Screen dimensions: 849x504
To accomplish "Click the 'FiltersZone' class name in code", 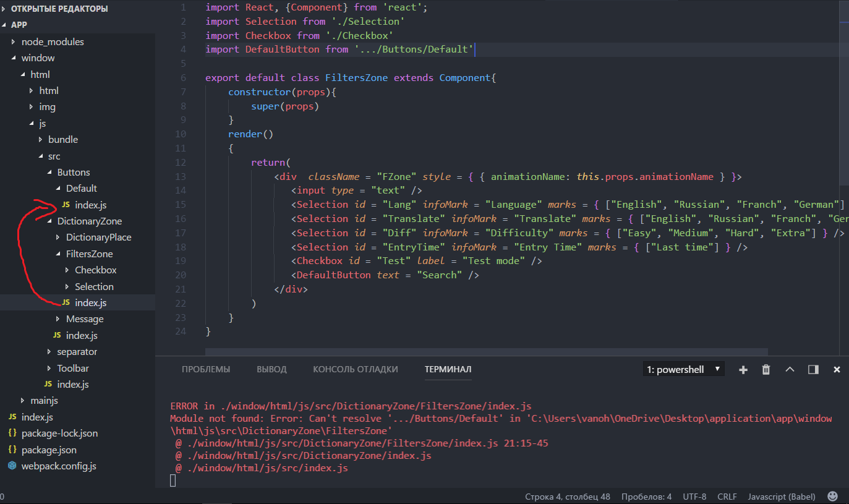I will click(357, 78).
